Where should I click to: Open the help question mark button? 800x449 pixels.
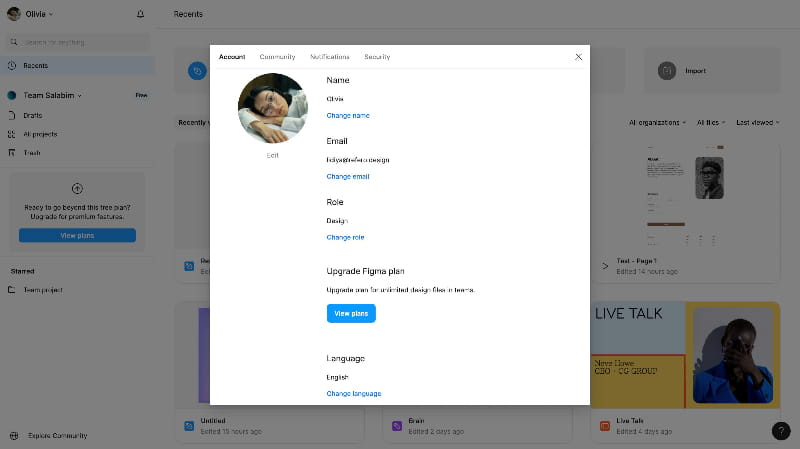click(781, 431)
